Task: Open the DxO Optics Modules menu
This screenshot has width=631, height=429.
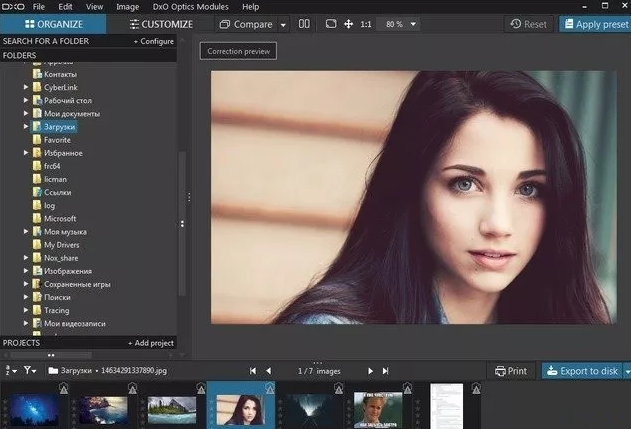Action: click(190, 6)
